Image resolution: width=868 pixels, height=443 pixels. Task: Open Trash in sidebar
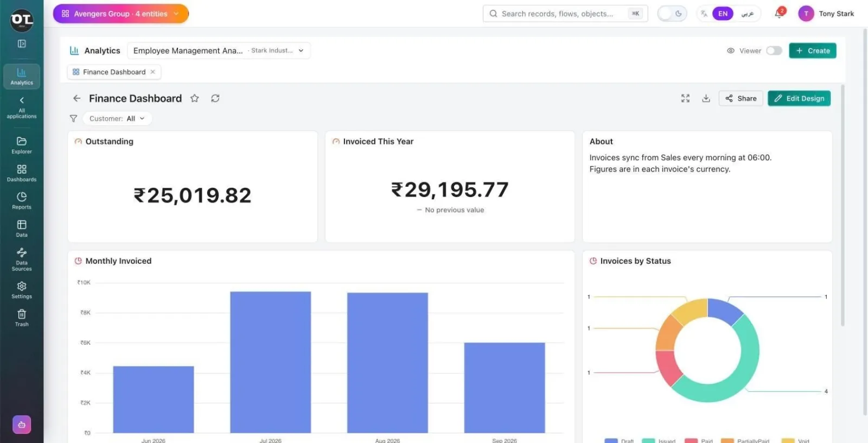(22, 318)
